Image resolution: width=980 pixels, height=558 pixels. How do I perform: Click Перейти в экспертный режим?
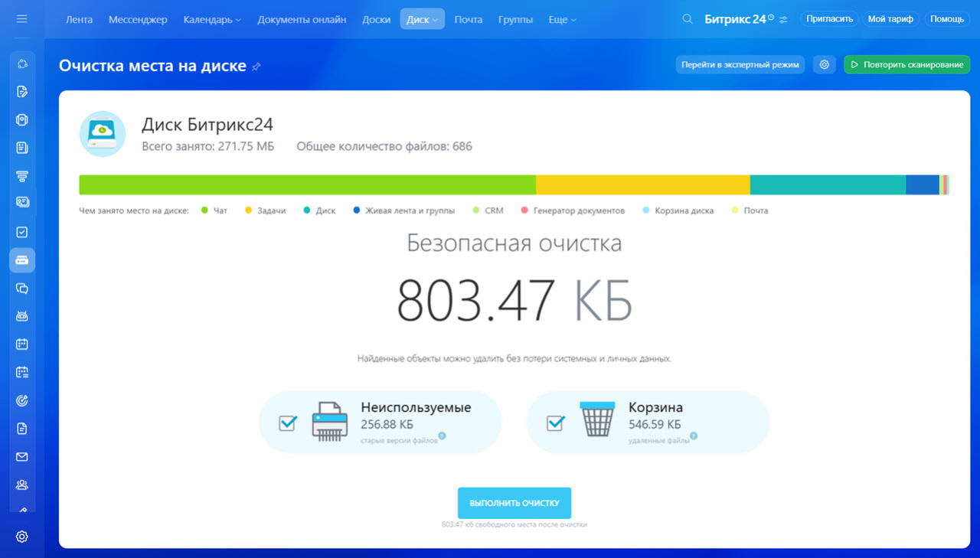point(740,65)
